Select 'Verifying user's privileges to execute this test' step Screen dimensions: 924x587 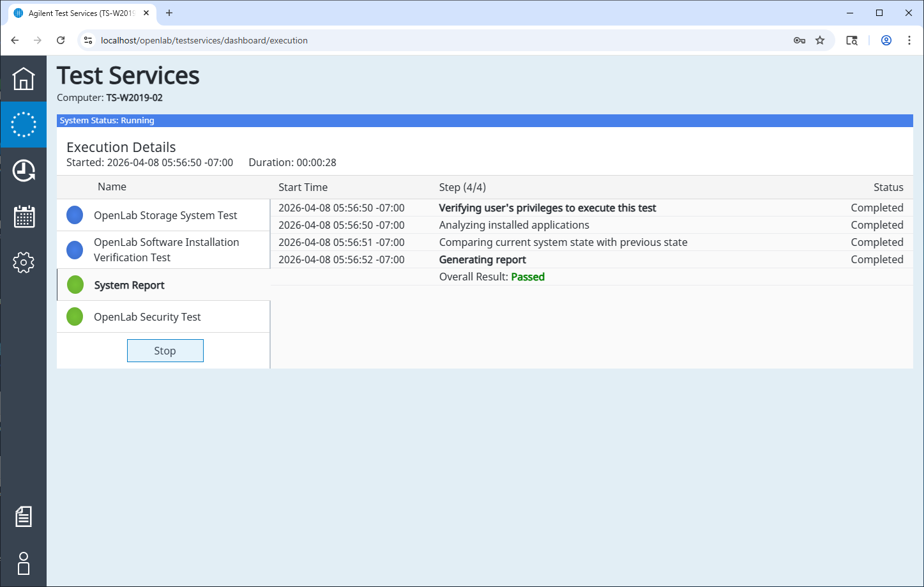tap(547, 208)
